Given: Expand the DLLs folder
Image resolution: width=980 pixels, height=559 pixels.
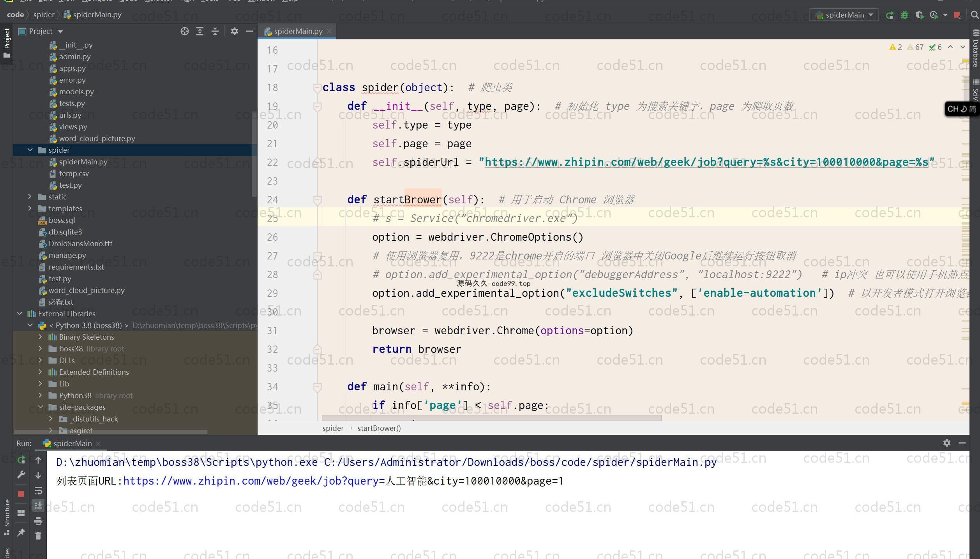Looking at the screenshot, I should coord(41,360).
